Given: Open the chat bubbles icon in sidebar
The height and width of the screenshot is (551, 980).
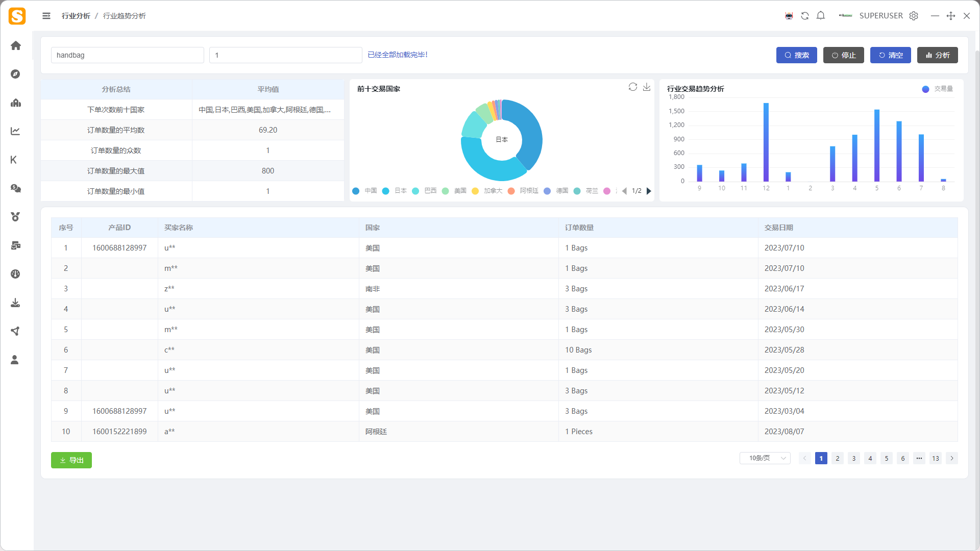Looking at the screenshot, I should pyautogui.click(x=16, y=189).
